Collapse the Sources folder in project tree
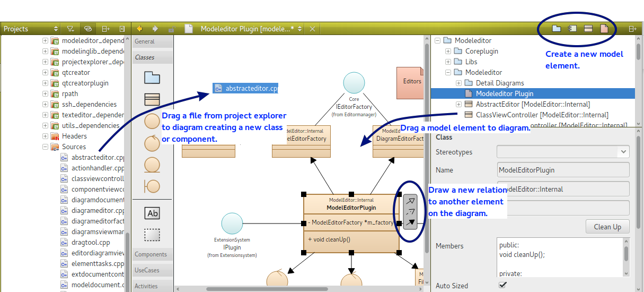The image size is (644, 292). pyautogui.click(x=45, y=147)
